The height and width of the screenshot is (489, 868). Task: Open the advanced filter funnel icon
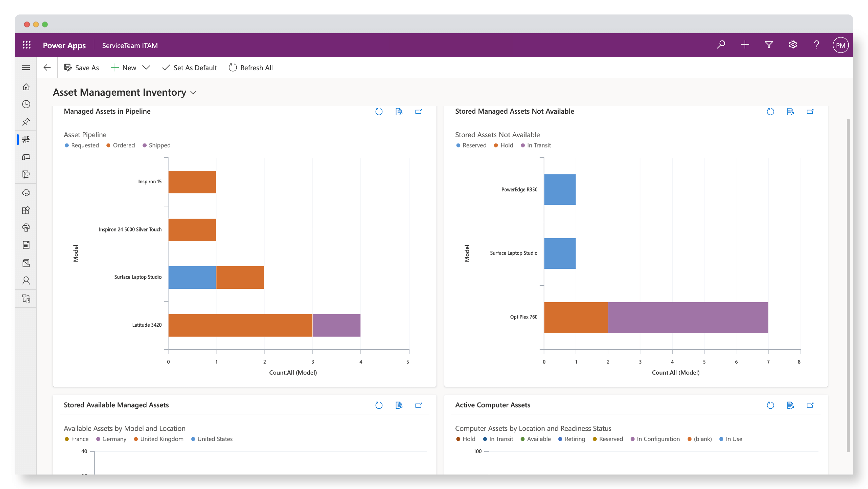768,45
